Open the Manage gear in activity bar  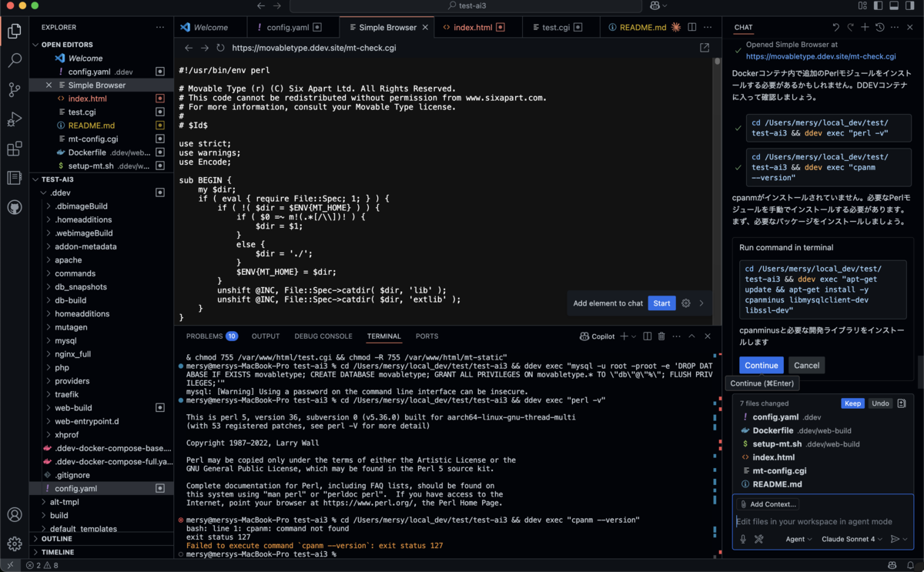coord(15,544)
